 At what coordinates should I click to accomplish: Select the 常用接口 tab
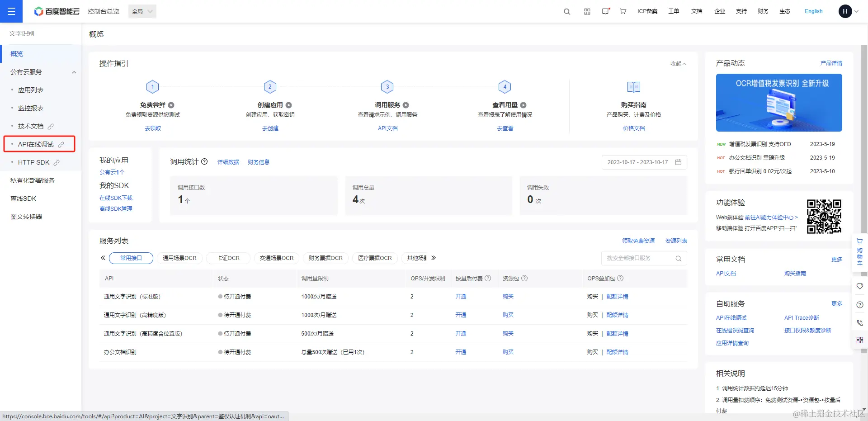point(131,258)
